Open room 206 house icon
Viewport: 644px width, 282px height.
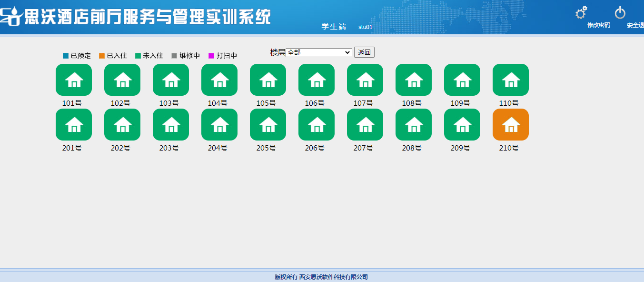click(317, 125)
